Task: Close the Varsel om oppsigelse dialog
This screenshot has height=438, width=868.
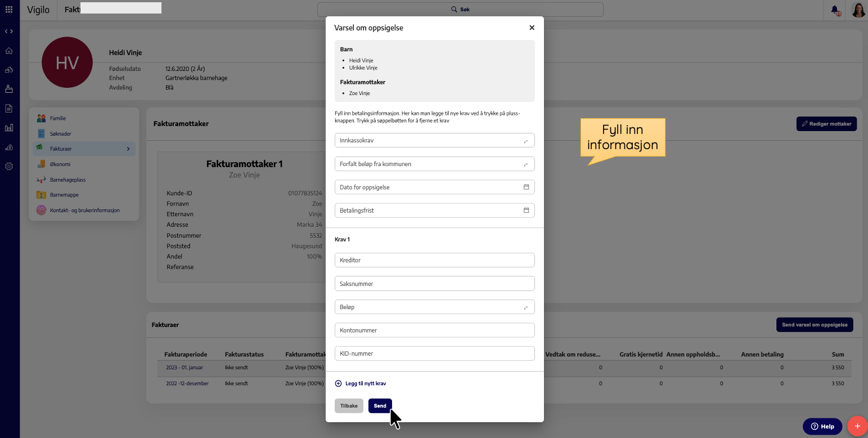Action: click(x=532, y=28)
